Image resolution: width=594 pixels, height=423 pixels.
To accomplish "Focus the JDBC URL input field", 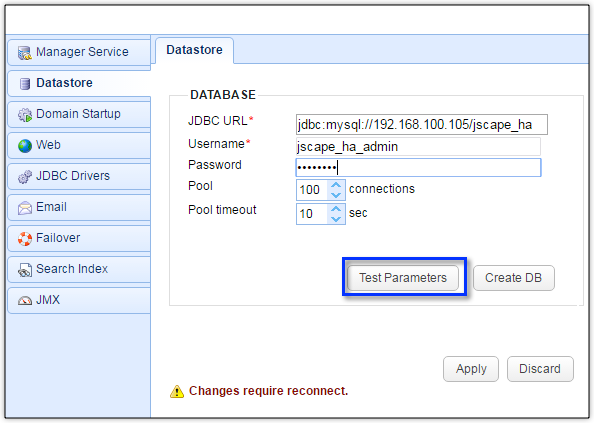I will click(x=422, y=125).
